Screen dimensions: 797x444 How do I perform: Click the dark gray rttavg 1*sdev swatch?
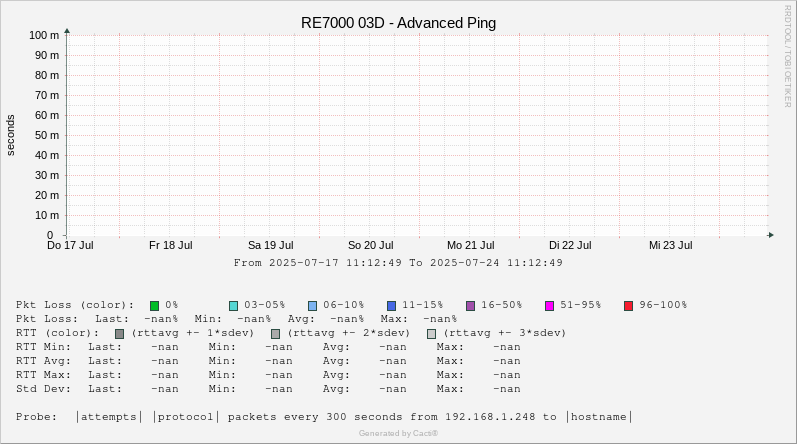tap(120, 333)
